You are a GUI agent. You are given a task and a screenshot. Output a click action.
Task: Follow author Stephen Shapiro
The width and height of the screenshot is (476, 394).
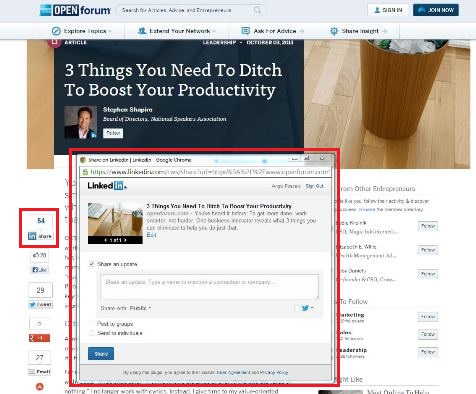click(113, 133)
